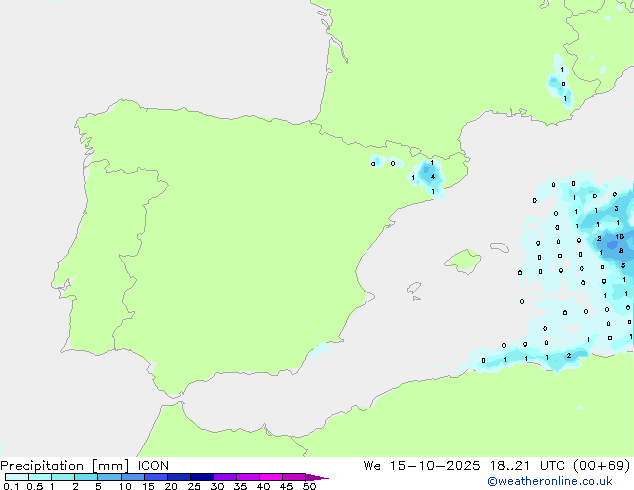Click the blue 10 mm legend swatch
The height and width of the screenshot is (490, 634).
(x=132, y=478)
